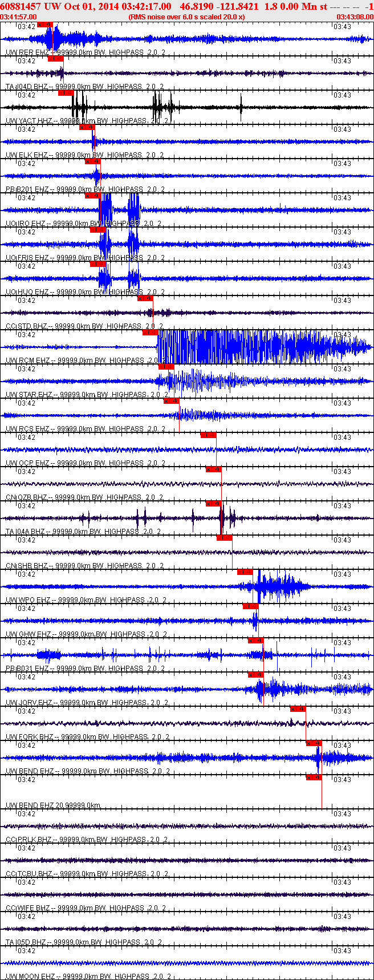Click the red pick flag on FRIS trace
Viewport: 374px width, 980px height.
coord(97,230)
